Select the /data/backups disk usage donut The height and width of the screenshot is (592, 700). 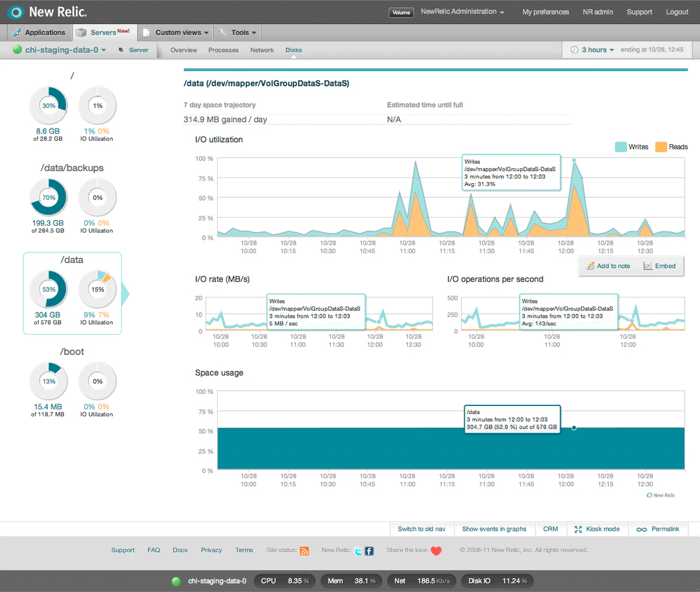pyautogui.click(x=48, y=197)
